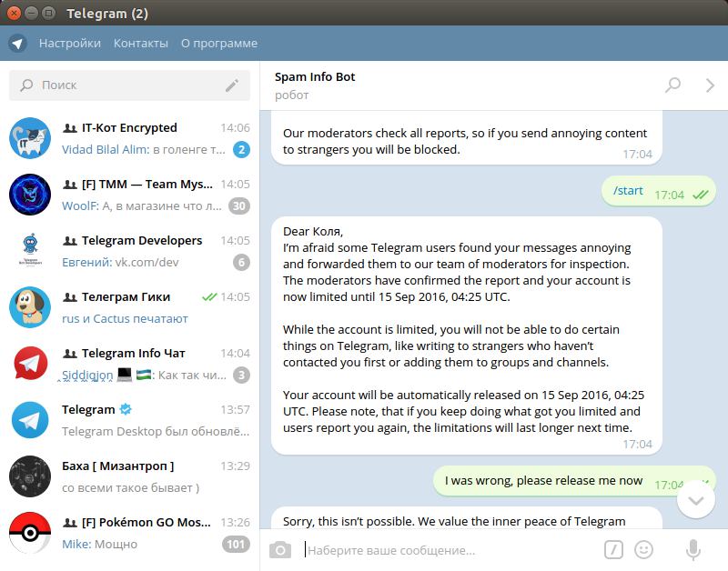Focus the Поиск search field
This screenshot has height=571, width=728.
(129, 85)
